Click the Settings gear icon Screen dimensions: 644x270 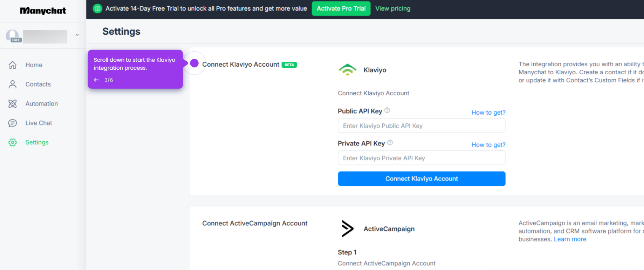click(13, 142)
